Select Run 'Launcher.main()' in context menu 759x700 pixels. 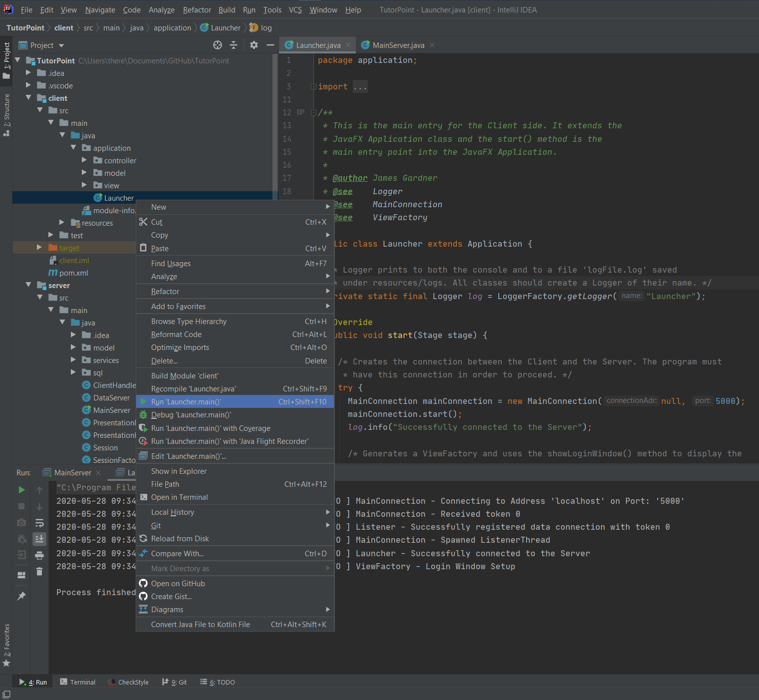point(235,402)
